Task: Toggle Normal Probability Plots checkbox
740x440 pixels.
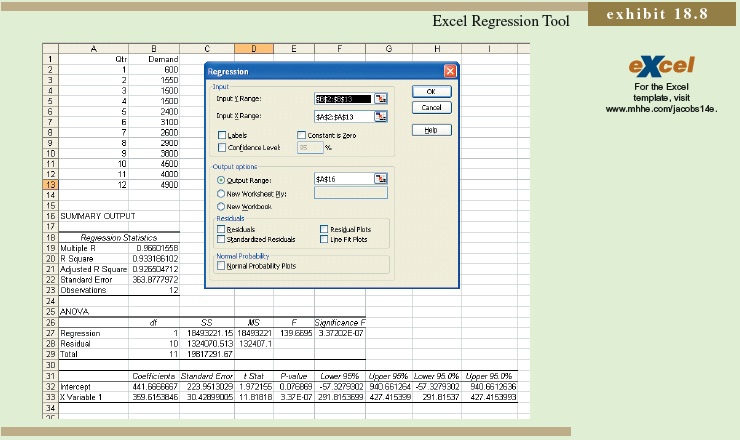Action: [222, 266]
